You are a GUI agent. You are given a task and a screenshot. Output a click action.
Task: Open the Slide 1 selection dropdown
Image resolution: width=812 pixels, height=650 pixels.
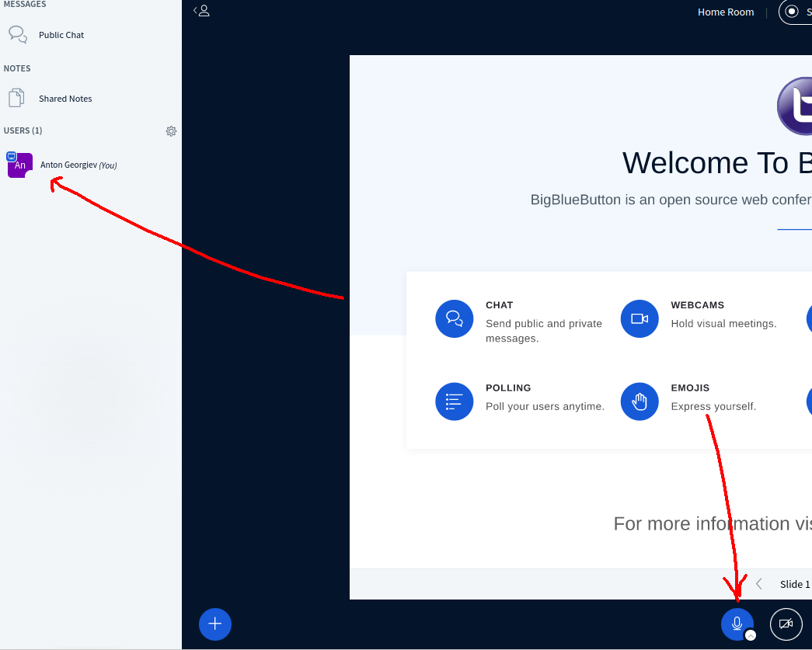[794, 584]
